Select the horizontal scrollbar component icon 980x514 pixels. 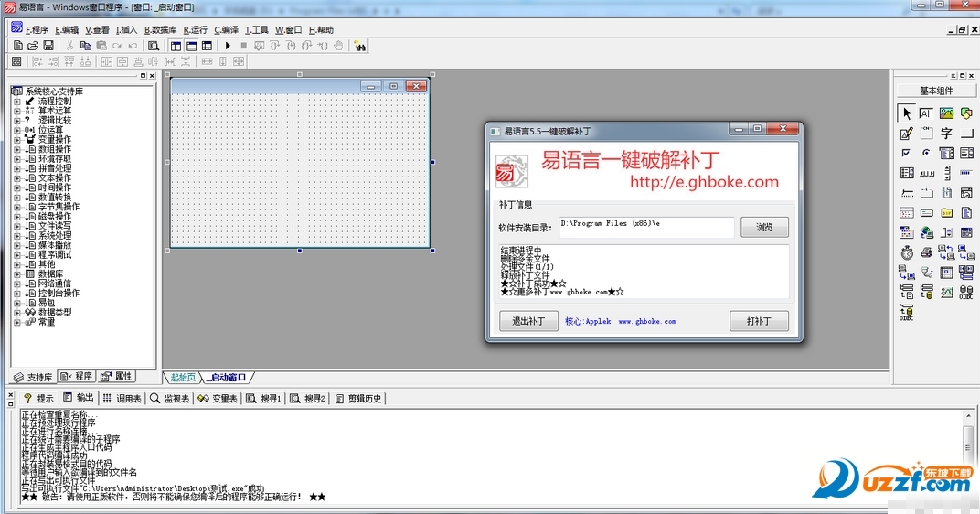click(926, 173)
